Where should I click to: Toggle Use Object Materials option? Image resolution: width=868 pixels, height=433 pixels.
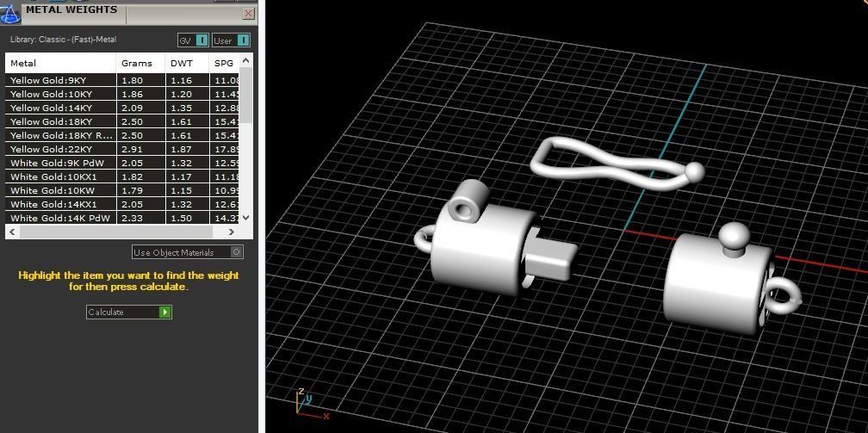(x=188, y=252)
